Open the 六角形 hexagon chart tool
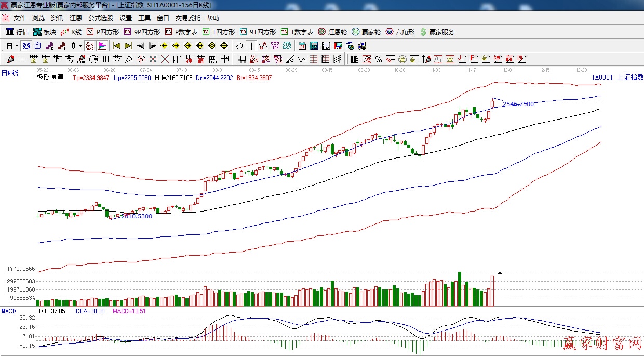 click(399, 32)
